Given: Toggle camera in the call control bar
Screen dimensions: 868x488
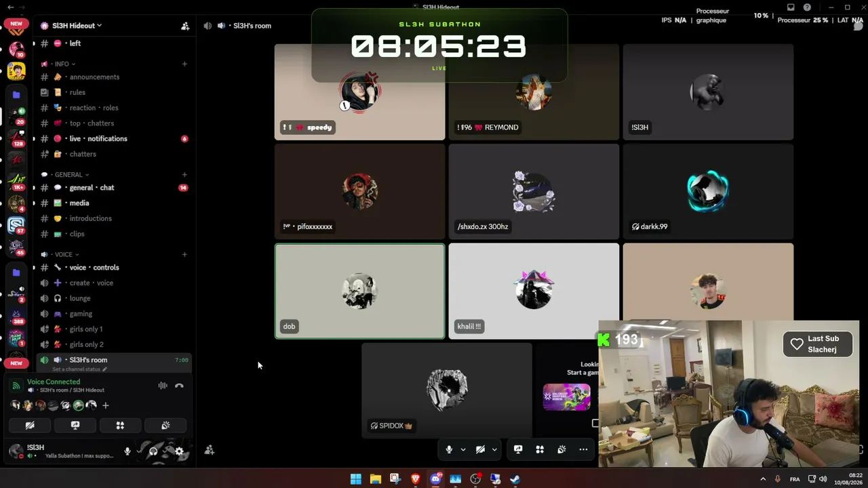Looking at the screenshot, I should (480, 449).
